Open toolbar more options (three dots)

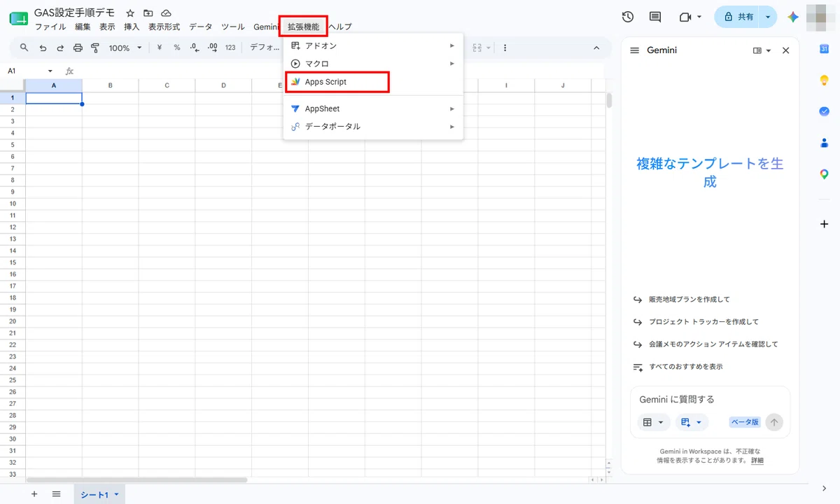click(x=505, y=48)
